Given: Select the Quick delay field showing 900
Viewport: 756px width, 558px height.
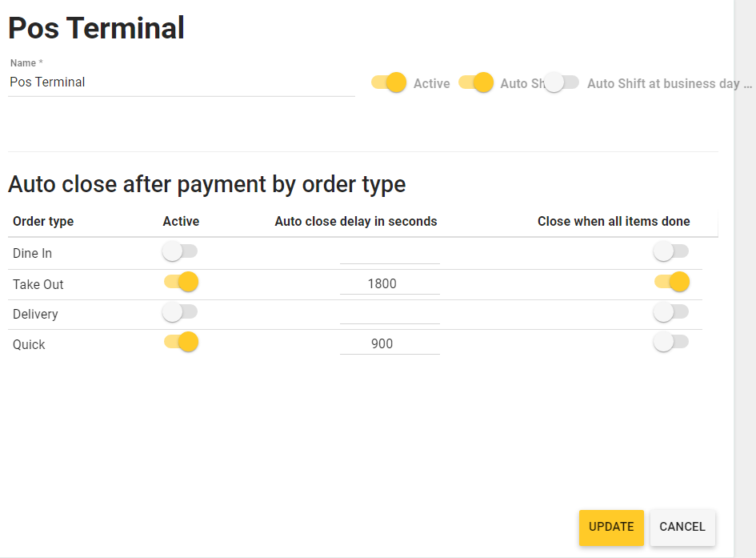Looking at the screenshot, I should coord(390,343).
